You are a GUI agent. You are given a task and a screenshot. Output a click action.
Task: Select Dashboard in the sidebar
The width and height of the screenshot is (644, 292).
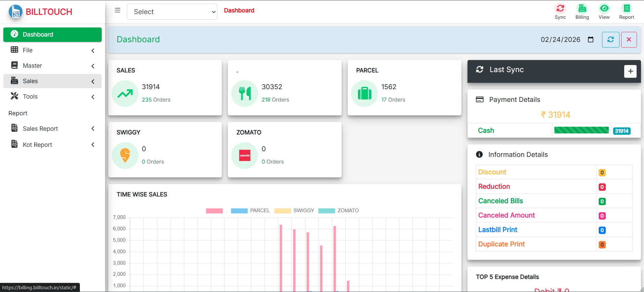tap(52, 35)
